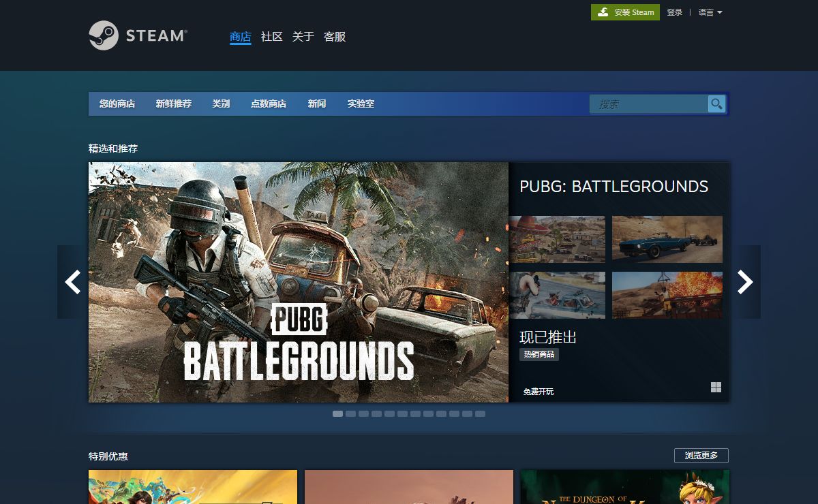Open the PUBG boat screenshot thumbnail
The image size is (818, 504).
click(557, 295)
